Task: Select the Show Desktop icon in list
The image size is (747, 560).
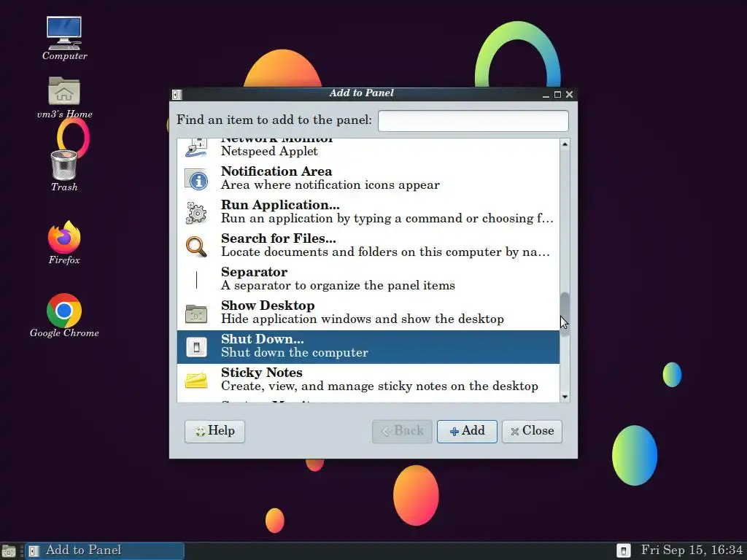Action: pos(196,314)
